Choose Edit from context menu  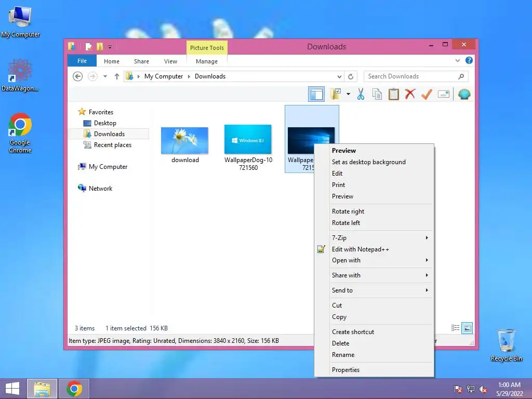coord(337,174)
